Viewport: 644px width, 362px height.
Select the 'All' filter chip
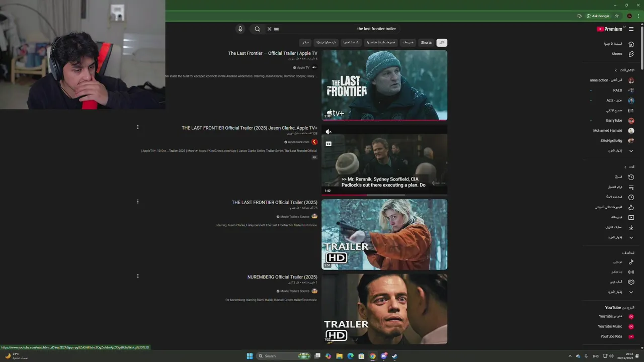[442, 43]
